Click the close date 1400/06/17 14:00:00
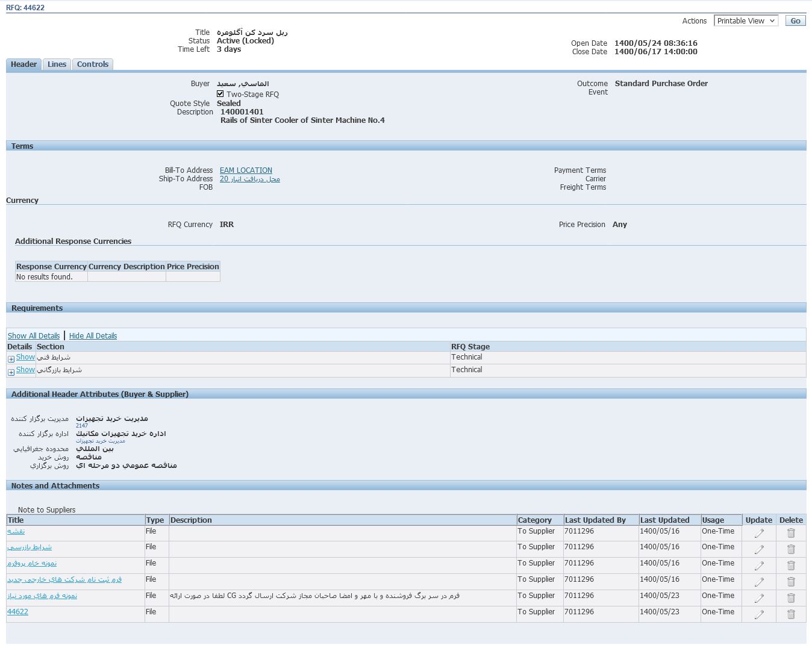The height and width of the screenshot is (648, 812). (656, 52)
